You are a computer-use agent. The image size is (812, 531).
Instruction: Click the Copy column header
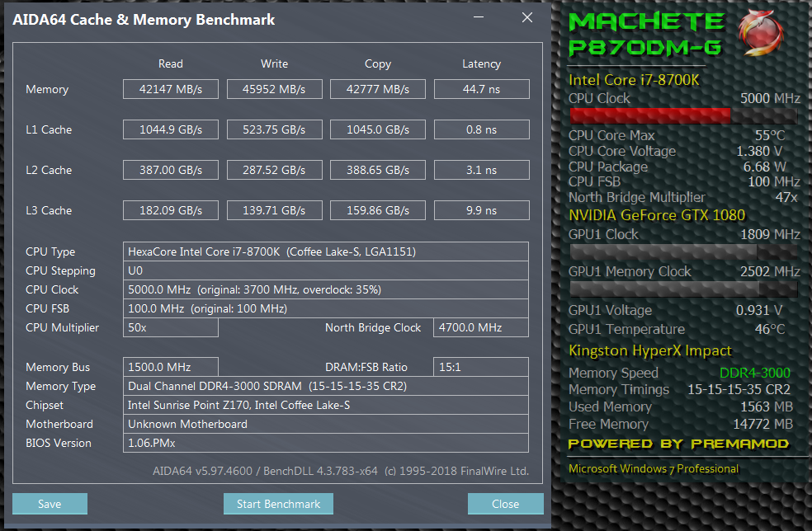(378, 64)
